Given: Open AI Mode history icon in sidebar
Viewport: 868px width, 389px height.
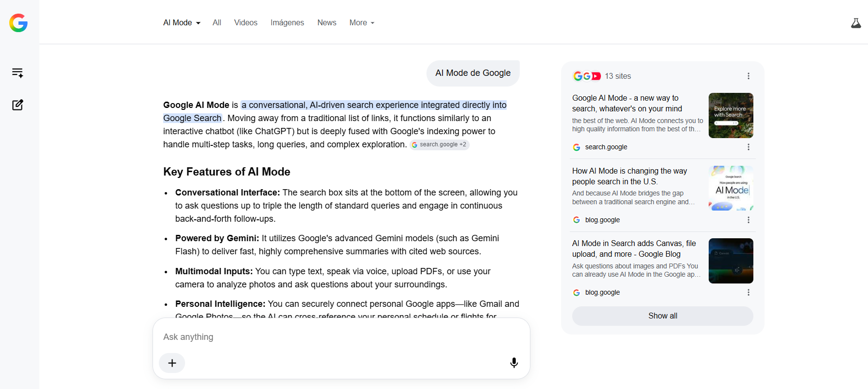Looking at the screenshot, I should [17, 73].
